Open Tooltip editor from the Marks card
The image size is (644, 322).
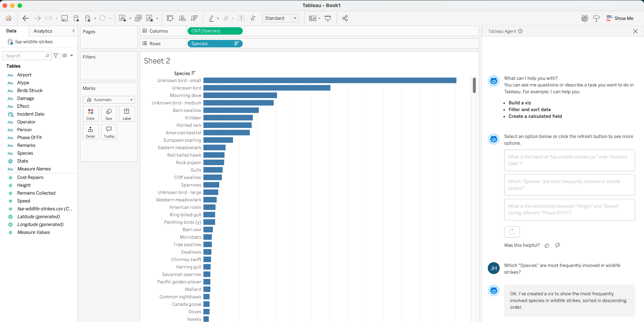click(108, 131)
